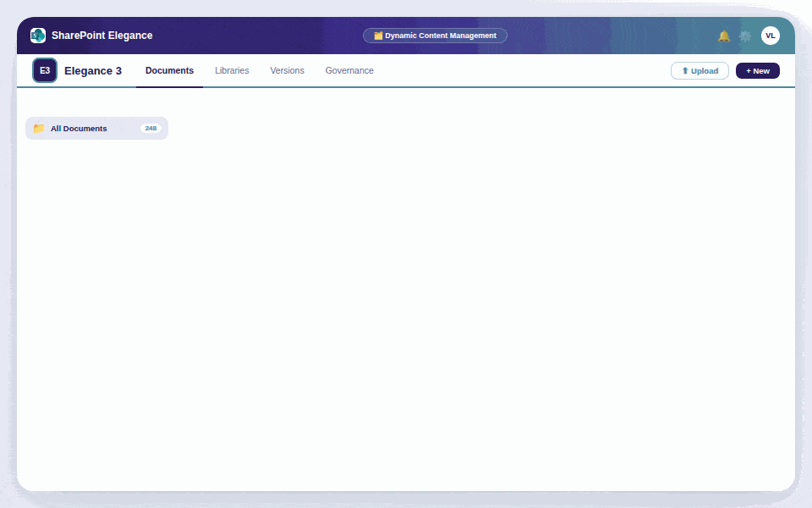This screenshot has width=812, height=508.
Task: Click the E3 site badge icon
Action: click(44, 70)
